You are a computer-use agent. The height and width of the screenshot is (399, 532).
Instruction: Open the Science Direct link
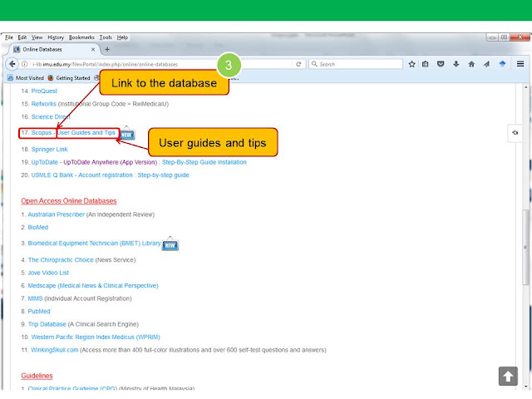(x=51, y=116)
